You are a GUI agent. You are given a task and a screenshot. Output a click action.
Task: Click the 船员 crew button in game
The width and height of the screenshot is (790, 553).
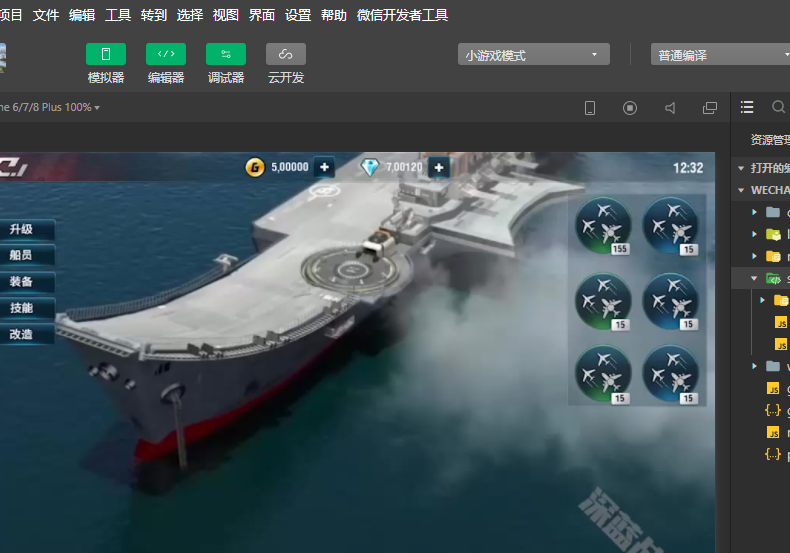[26, 255]
